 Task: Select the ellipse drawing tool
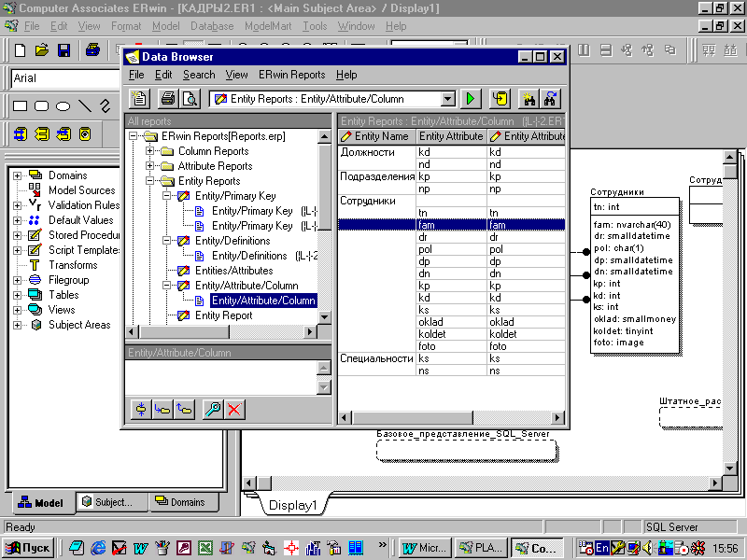(x=63, y=105)
